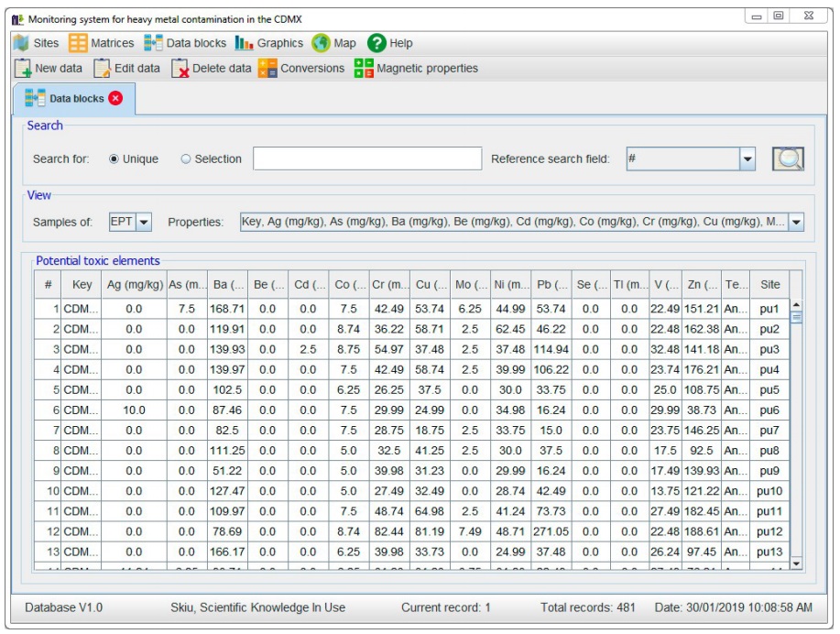This screenshot has height=634, width=840.
Task: Click the table's vertical scrollbar down arrow
Action: [x=795, y=563]
